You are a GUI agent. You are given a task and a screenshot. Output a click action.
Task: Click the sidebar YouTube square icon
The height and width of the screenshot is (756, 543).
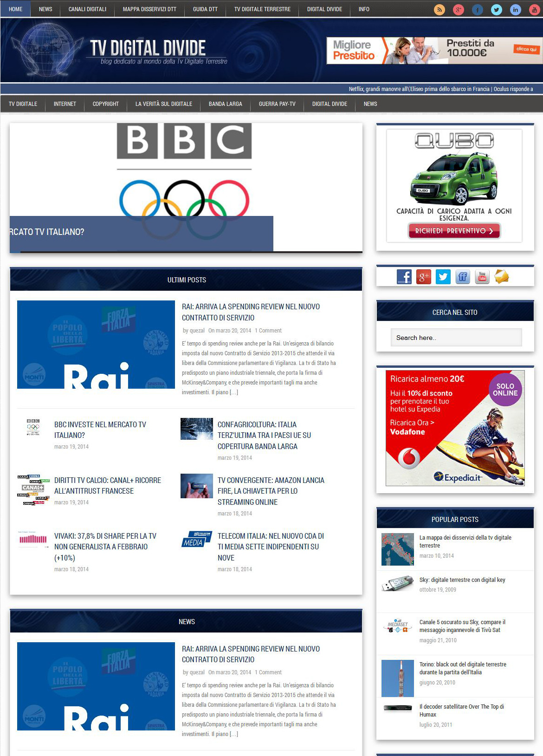coord(482,277)
